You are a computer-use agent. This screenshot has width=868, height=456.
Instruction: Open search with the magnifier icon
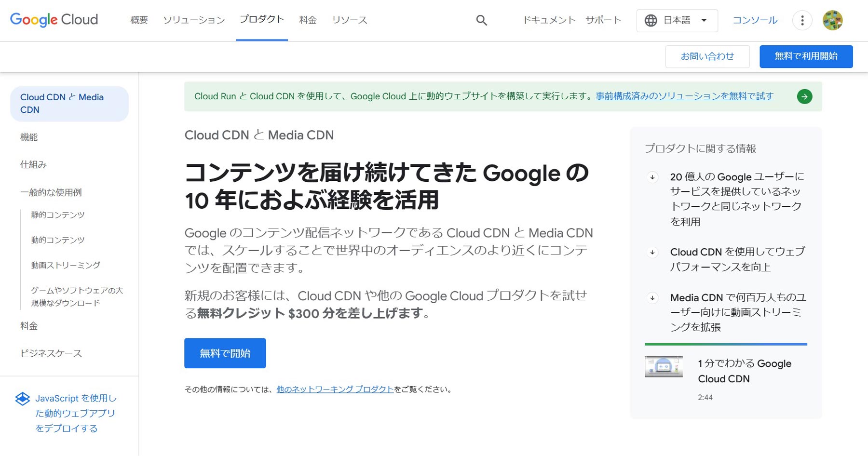[481, 20]
